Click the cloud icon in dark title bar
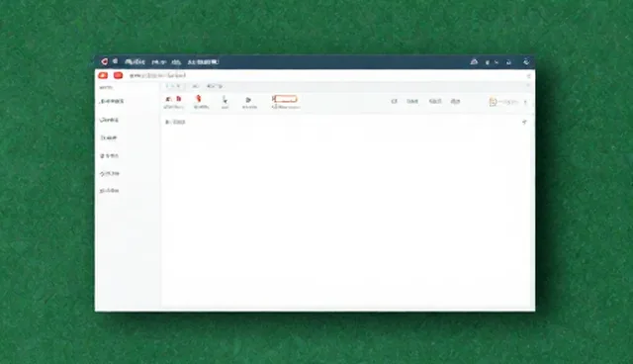 pos(474,61)
